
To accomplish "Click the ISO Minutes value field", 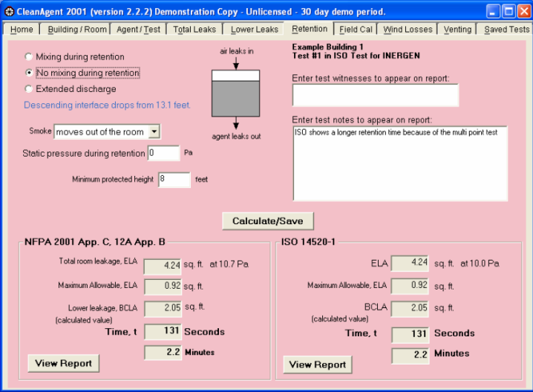I will click(410, 356).
